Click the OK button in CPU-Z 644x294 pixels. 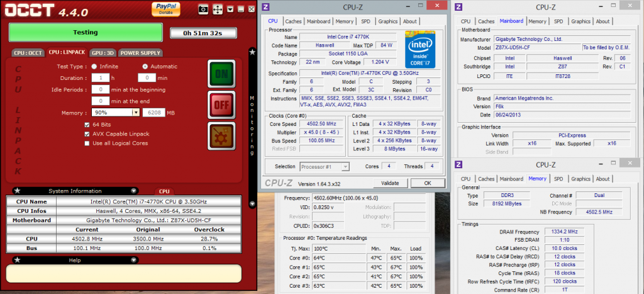coord(428,183)
